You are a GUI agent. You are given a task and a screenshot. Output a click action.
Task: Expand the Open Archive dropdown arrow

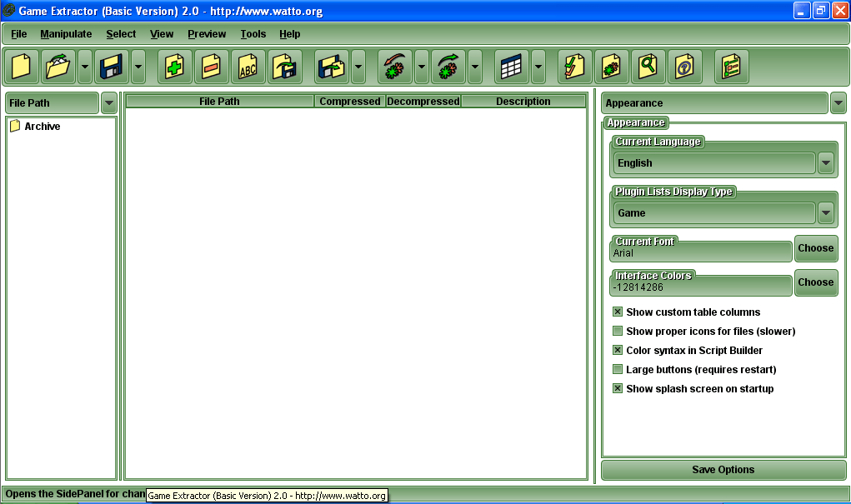tap(85, 67)
